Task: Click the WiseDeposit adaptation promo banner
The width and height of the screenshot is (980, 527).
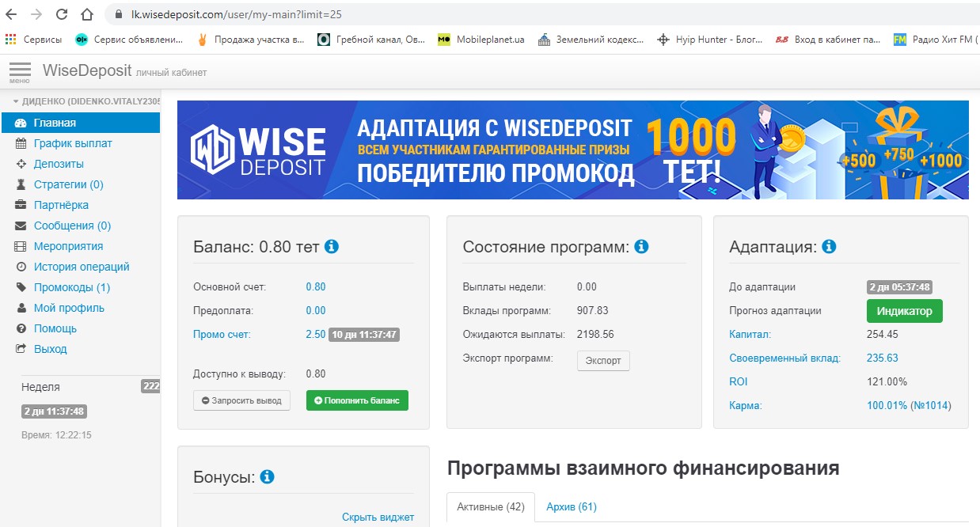Action: [x=572, y=150]
